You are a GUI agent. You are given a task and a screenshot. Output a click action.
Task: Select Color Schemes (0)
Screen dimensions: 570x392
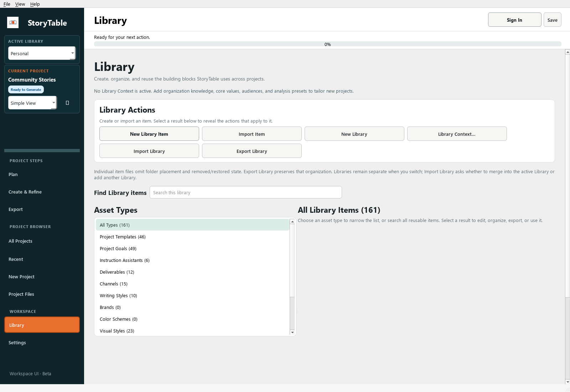click(192, 319)
